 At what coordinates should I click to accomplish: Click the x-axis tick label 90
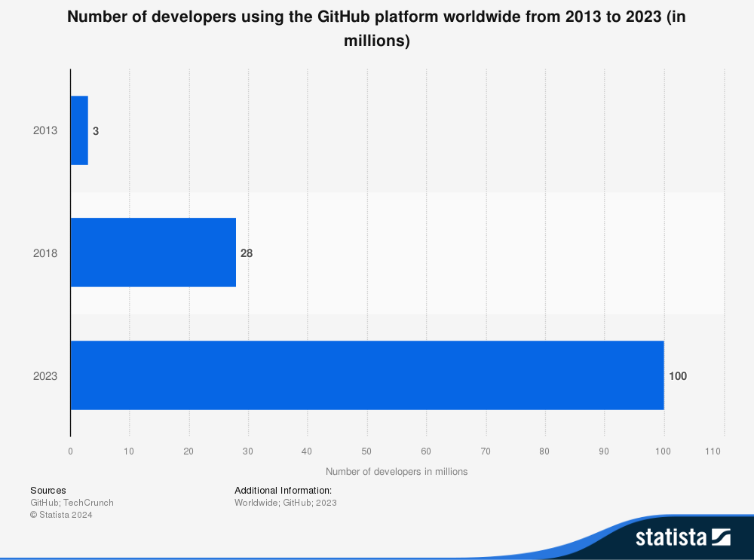(604, 451)
